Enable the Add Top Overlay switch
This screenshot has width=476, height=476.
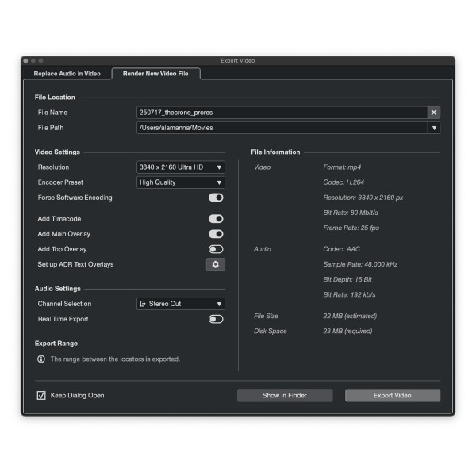pos(216,249)
